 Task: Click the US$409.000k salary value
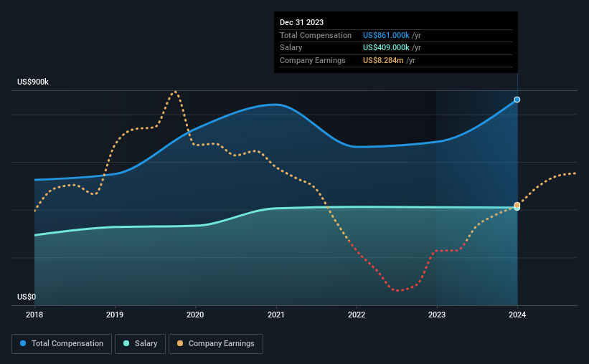pyautogui.click(x=386, y=48)
